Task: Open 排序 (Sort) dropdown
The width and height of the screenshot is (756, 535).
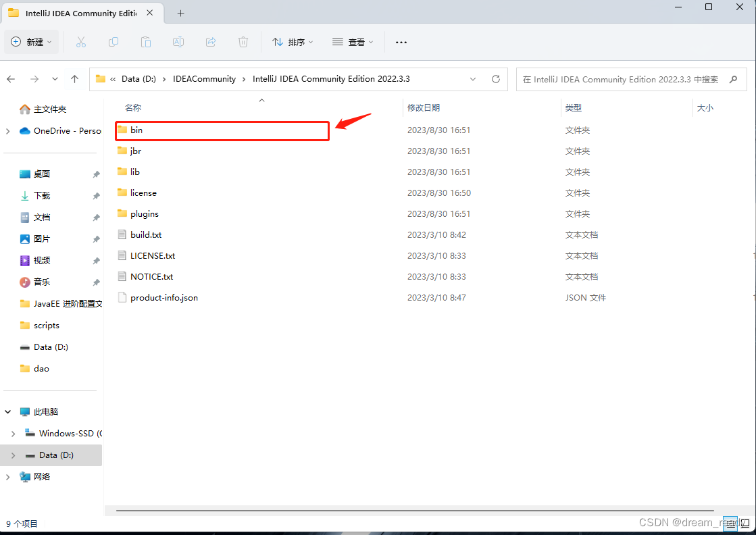Action: 293,43
